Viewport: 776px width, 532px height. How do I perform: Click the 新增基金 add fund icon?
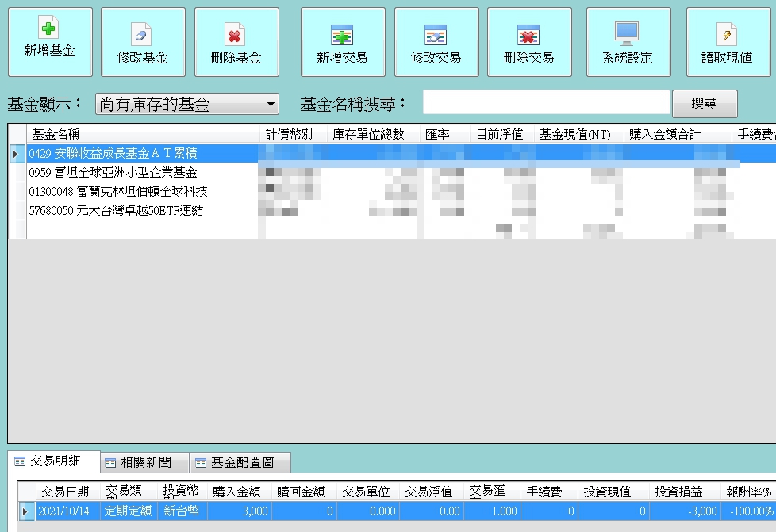[48, 27]
